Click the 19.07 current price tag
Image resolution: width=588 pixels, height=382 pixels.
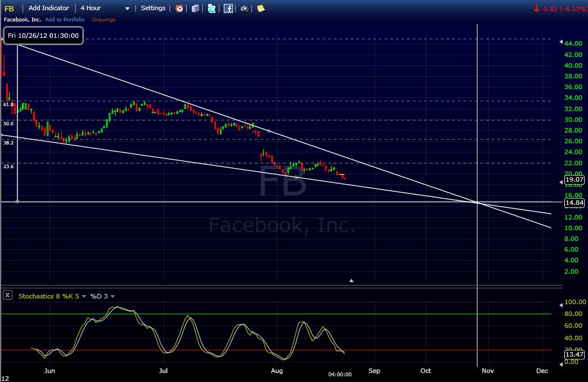tap(574, 180)
